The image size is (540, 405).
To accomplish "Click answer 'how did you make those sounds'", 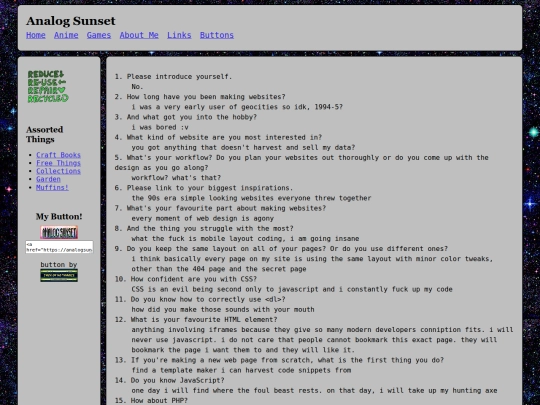I will coord(223,310).
